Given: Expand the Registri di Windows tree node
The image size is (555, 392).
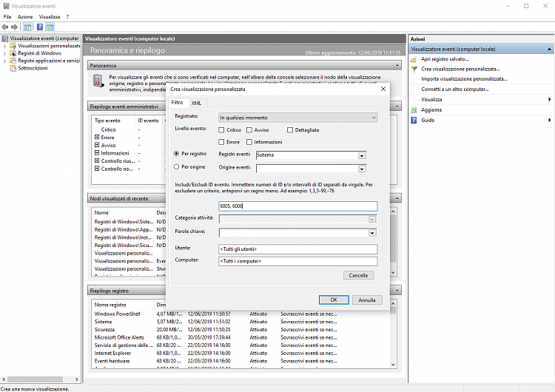Looking at the screenshot, I should (x=5, y=53).
